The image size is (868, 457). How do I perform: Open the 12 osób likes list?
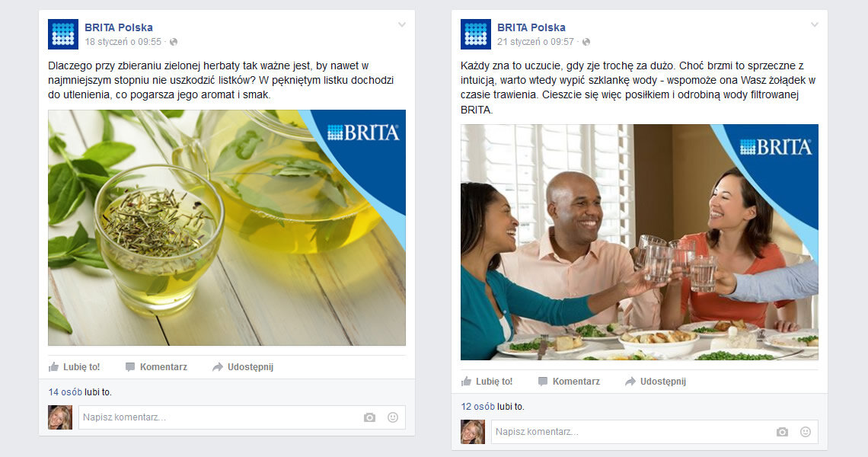pyautogui.click(x=477, y=407)
